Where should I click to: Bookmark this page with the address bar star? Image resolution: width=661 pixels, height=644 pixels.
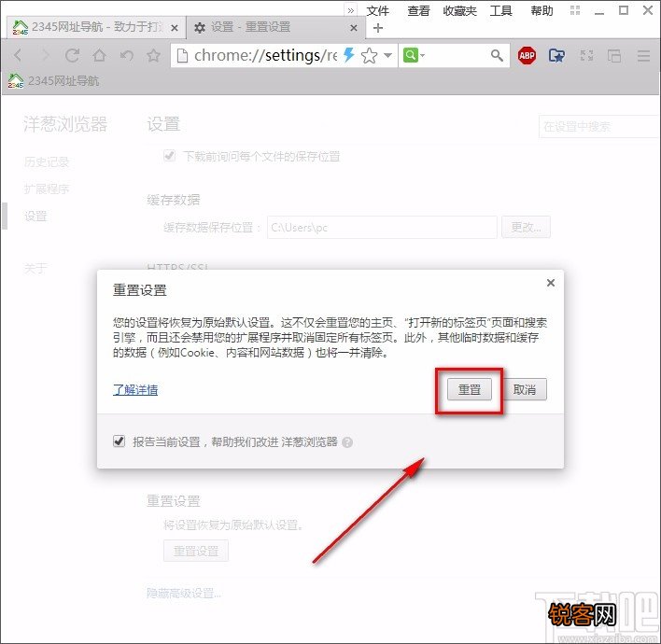[x=370, y=55]
